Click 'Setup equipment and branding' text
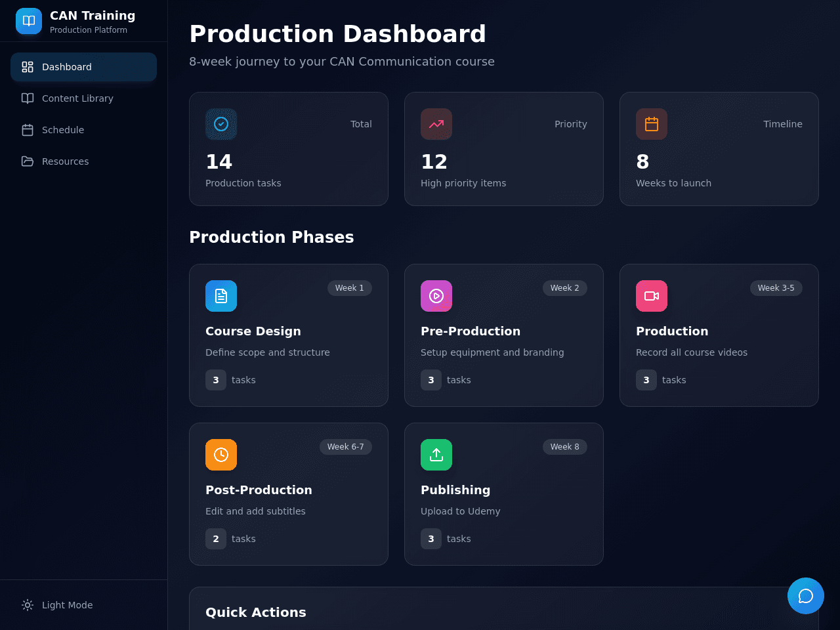Image resolution: width=840 pixels, height=630 pixels. [492, 352]
